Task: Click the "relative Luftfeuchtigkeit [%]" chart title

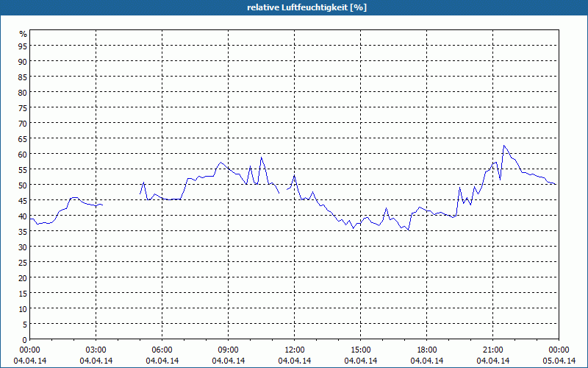Action: [x=306, y=7]
